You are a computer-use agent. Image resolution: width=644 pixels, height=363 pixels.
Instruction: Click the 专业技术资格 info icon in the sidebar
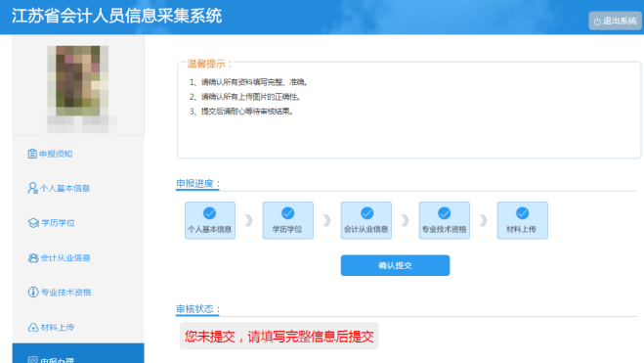[33, 292]
